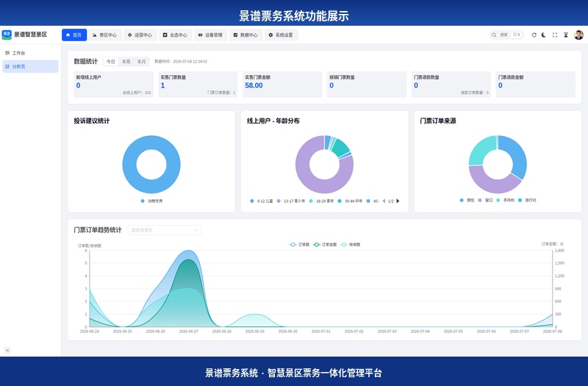Click the 门票订单数量: 1 text

221,93
